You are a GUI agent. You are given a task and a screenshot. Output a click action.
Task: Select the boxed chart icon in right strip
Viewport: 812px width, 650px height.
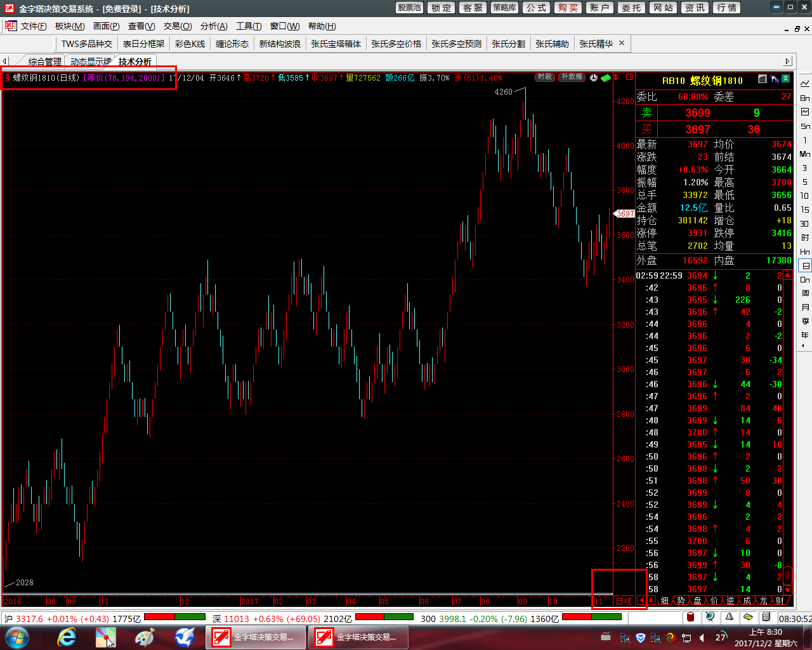pos(805,112)
